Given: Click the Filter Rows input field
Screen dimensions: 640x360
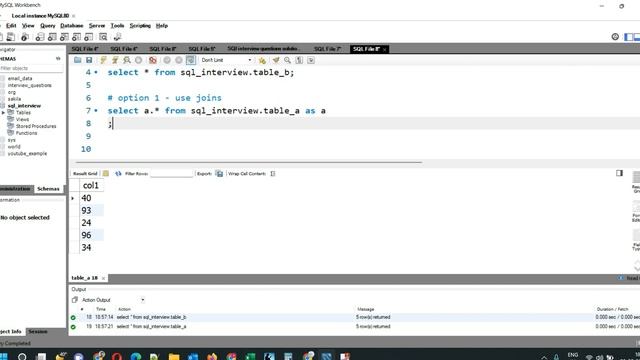Looking at the screenshot, I should (171, 174).
